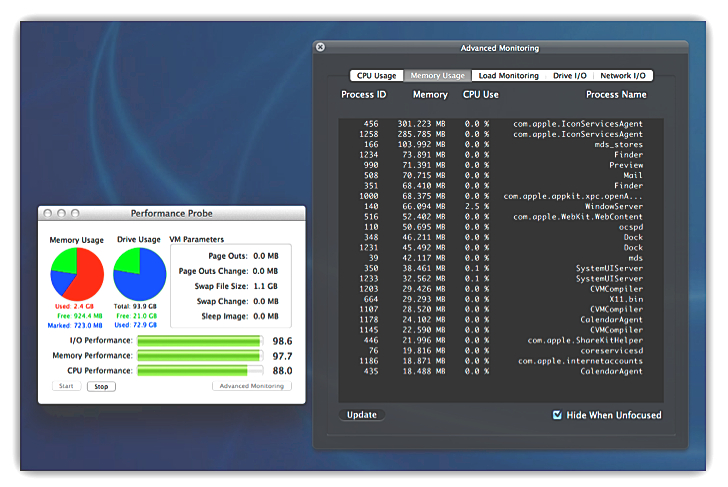Click the Process ID column header
This screenshot has width=728, height=487.
coord(364,95)
